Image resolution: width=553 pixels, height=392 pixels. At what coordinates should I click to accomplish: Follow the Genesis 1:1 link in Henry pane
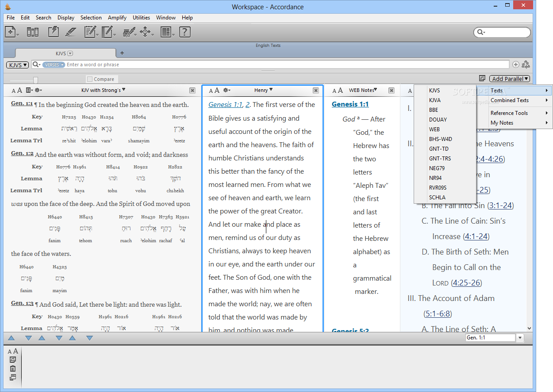[226, 105]
